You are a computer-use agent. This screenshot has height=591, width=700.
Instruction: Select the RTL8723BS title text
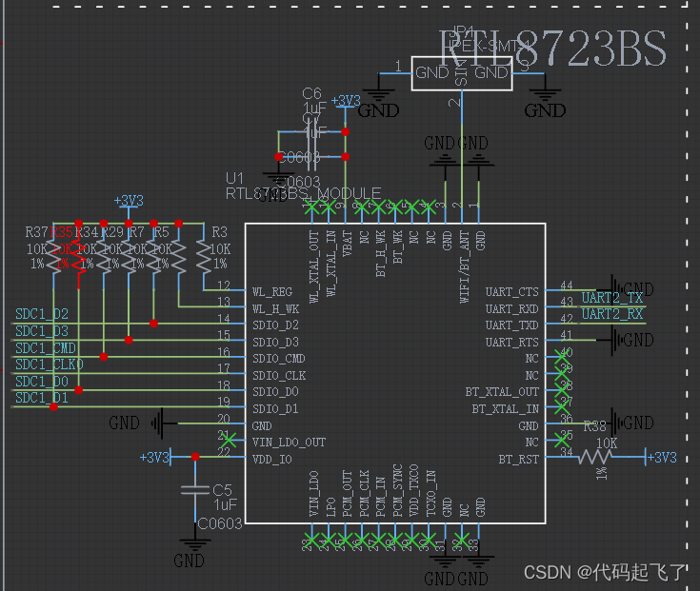pos(552,48)
